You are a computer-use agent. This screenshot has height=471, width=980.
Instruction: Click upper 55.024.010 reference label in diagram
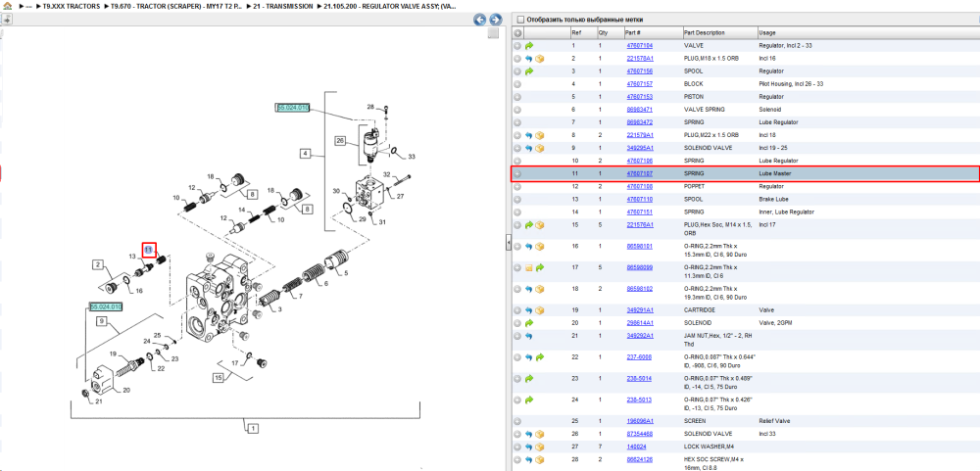[292, 108]
